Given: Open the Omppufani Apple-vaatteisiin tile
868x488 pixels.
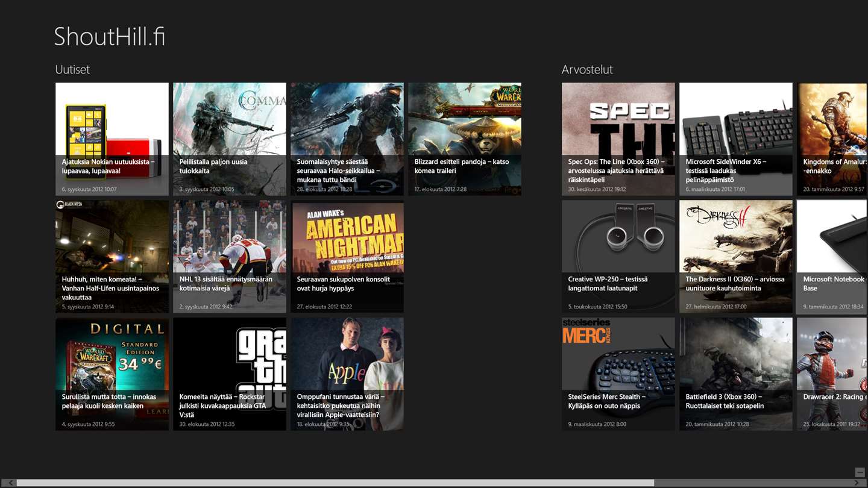Looking at the screenshot, I should [347, 374].
